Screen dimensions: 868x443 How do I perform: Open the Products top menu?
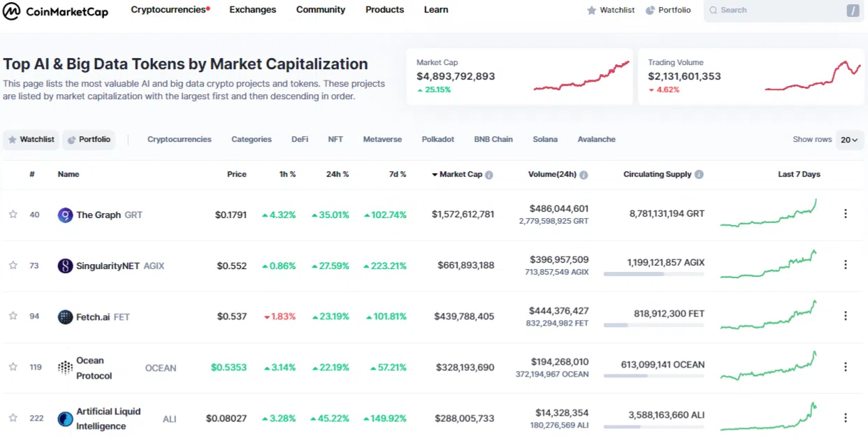coord(385,10)
